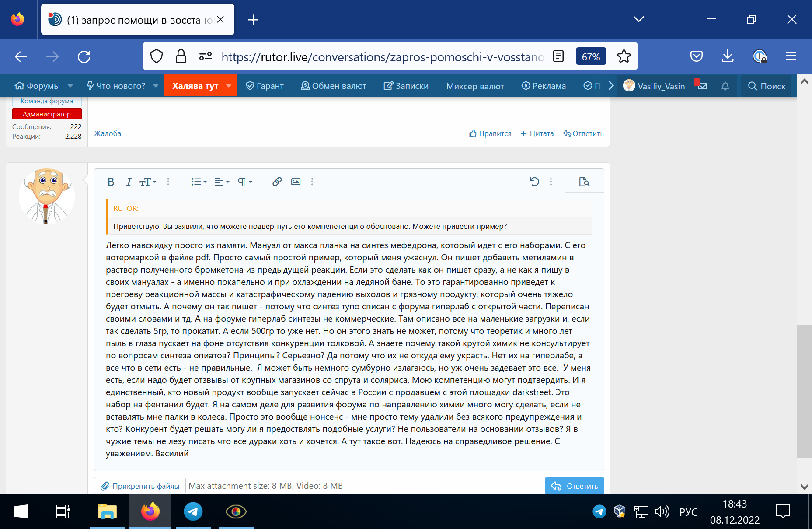Go back with the browser back arrow
This screenshot has height=529, width=812.
(x=21, y=56)
